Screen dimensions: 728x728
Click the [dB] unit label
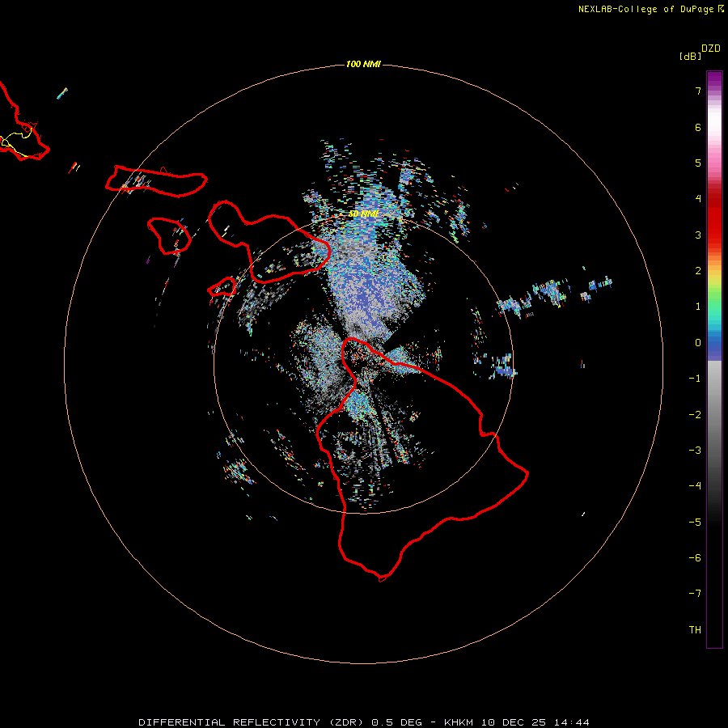tap(691, 56)
